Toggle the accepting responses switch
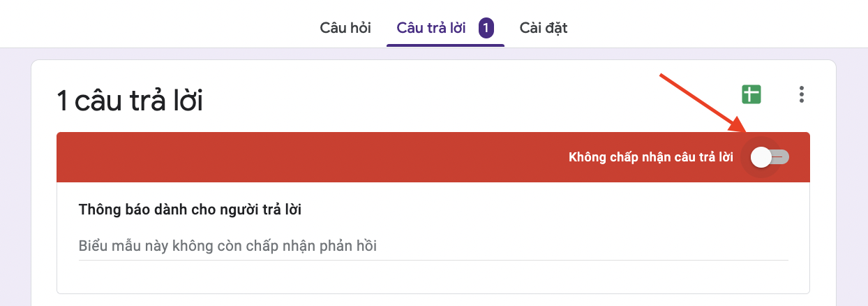 [770, 157]
